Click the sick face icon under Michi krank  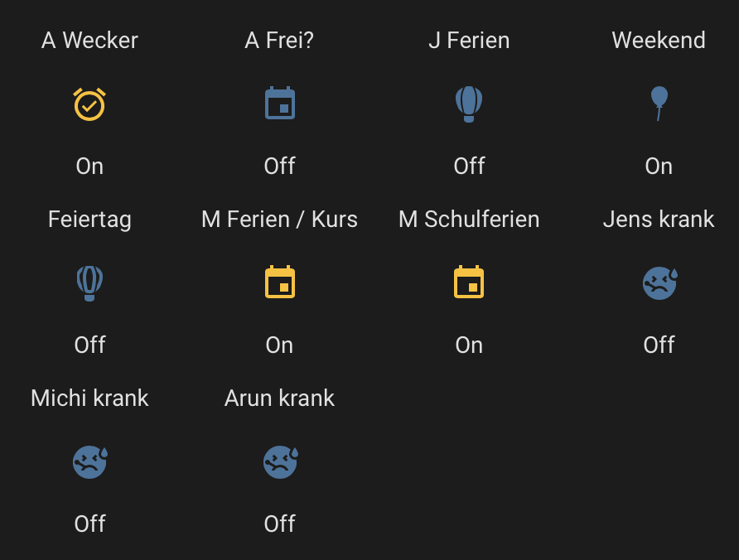click(x=89, y=461)
